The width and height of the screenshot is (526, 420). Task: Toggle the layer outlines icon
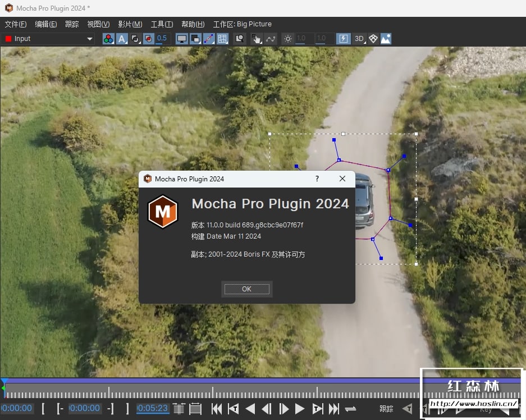(x=195, y=39)
